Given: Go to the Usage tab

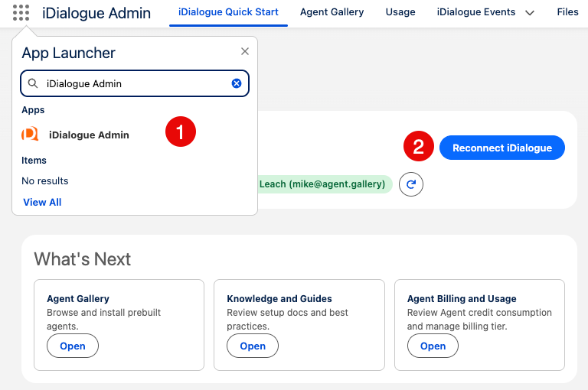Looking at the screenshot, I should point(400,12).
